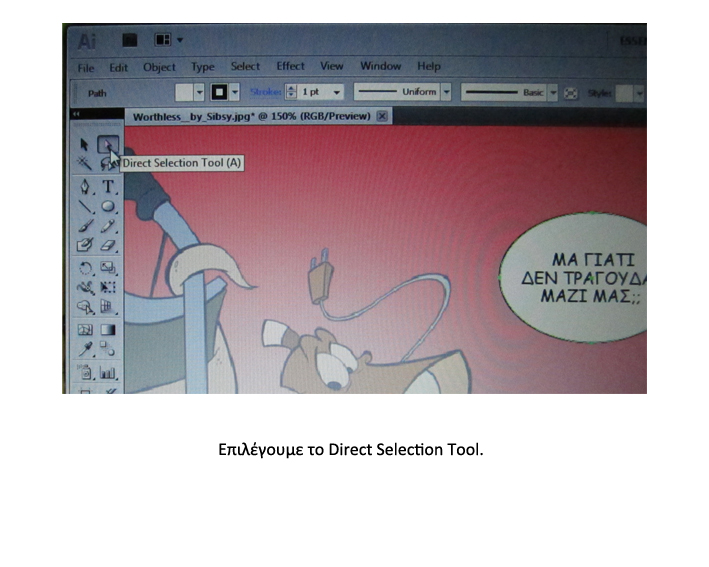Choose the Ellipse shape tool
Screen dimensions: 709x567
[x=108, y=207]
